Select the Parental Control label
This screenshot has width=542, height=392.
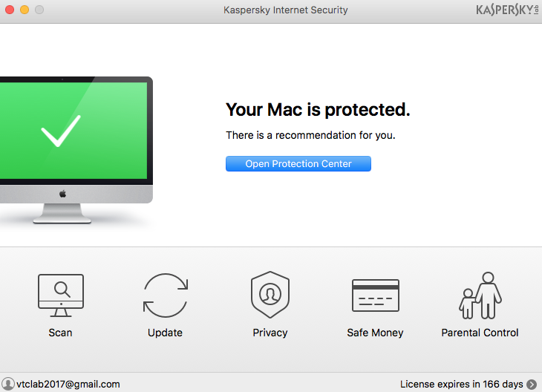click(x=480, y=333)
